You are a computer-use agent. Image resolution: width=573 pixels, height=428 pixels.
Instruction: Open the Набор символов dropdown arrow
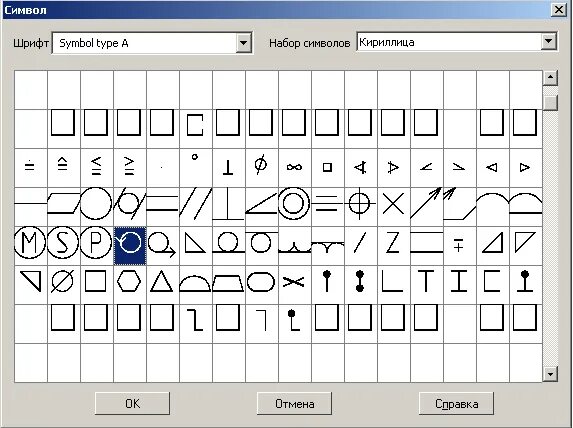548,42
